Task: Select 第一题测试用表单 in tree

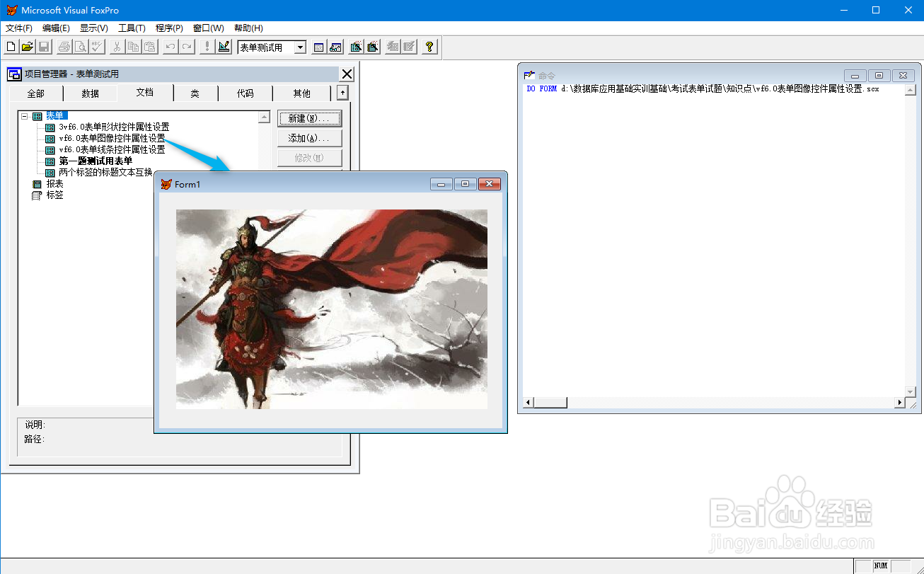Action: (96, 161)
